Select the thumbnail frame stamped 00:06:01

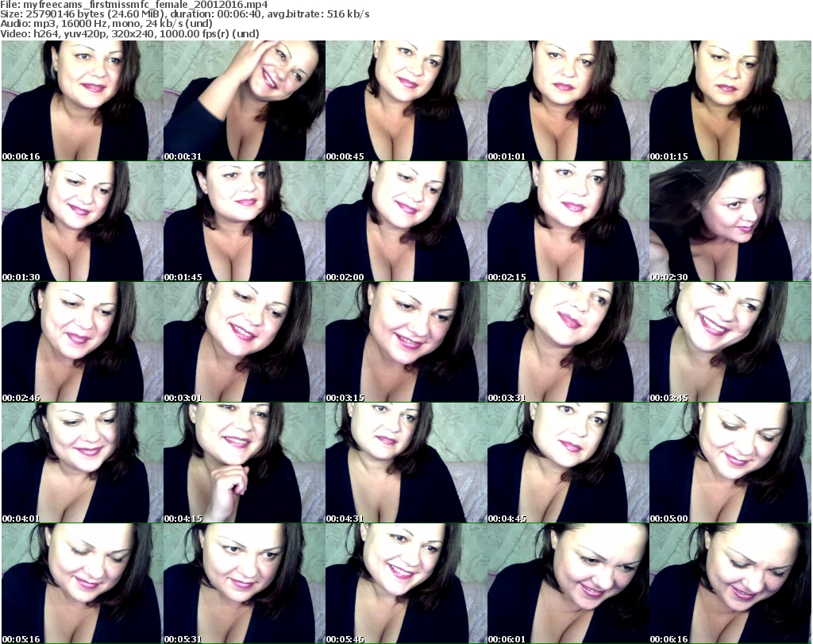[568, 584]
